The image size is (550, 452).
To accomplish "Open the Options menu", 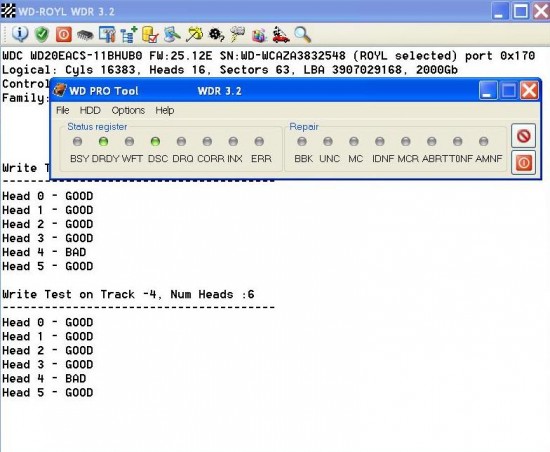I will click(x=128, y=110).
